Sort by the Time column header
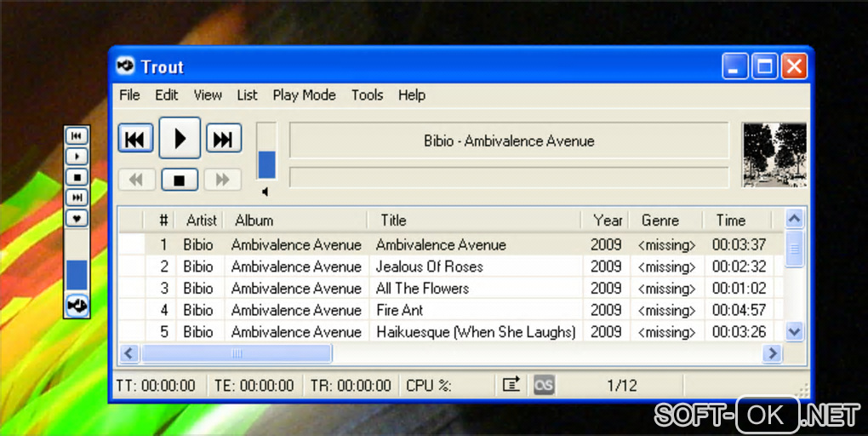The image size is (868, 436). [x=737, y=221]
